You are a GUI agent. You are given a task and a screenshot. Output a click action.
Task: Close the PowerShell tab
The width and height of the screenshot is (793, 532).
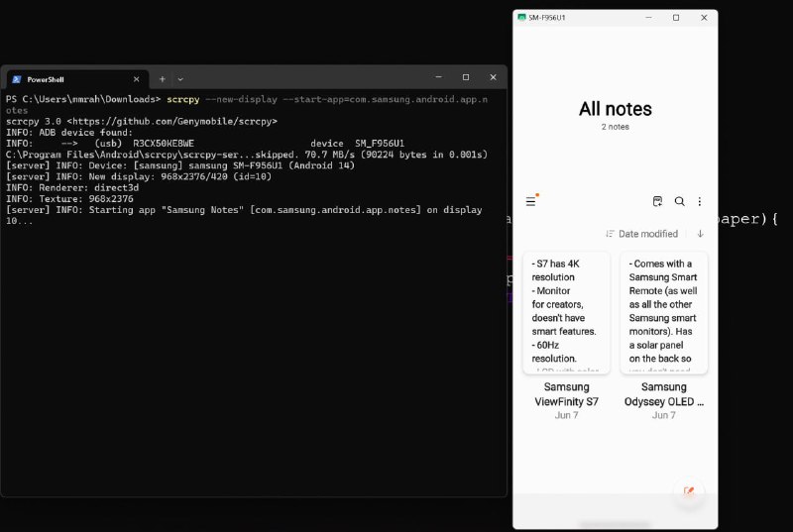[x=136, y=79]
